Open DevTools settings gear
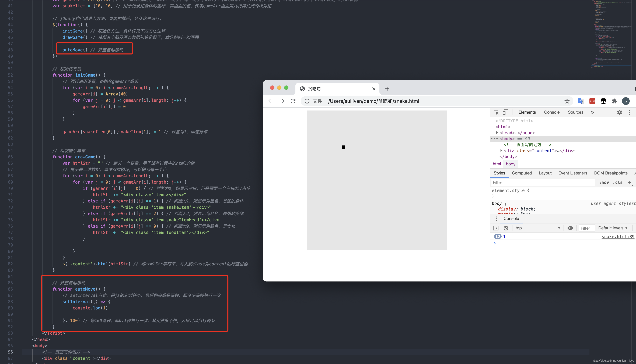The height and width of the screenshot is (364, 636). click(620, 112)
